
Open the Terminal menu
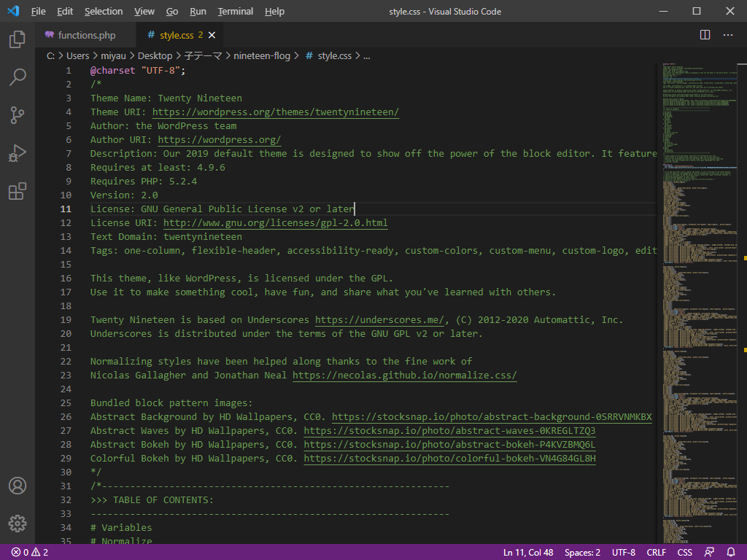tap(236, 12)
